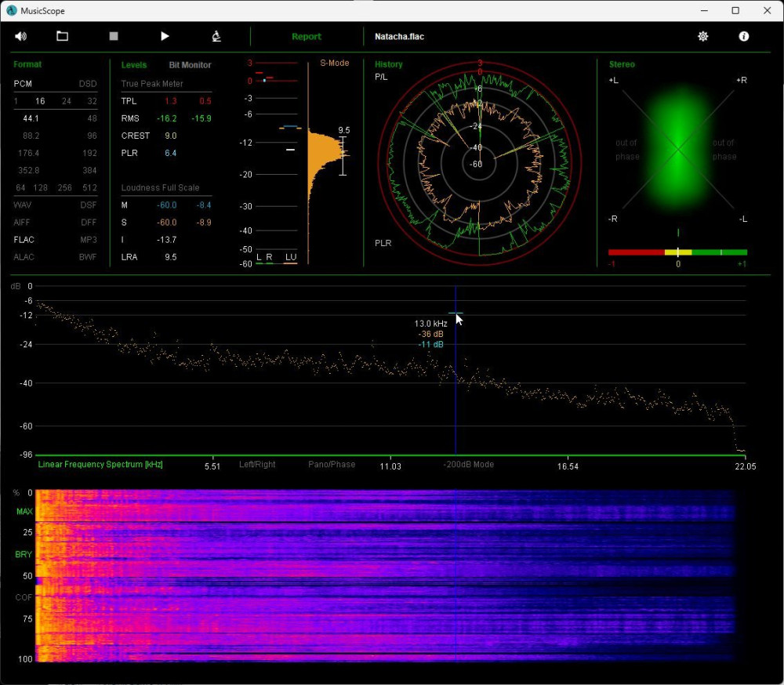The height and width of the screenshot is (685, 784).
Task: Click the PCM format label
Action: [x=23, y=84]
